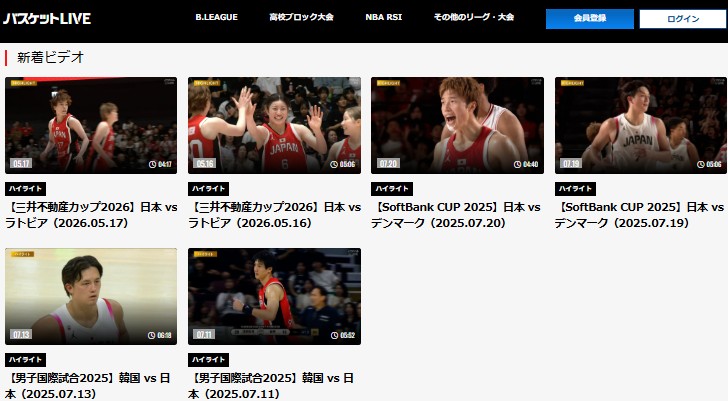This screenshot has width=728, height=401.
Task: Open その他のリーグ・大会 menu
Action: click(x=474, y=17)
